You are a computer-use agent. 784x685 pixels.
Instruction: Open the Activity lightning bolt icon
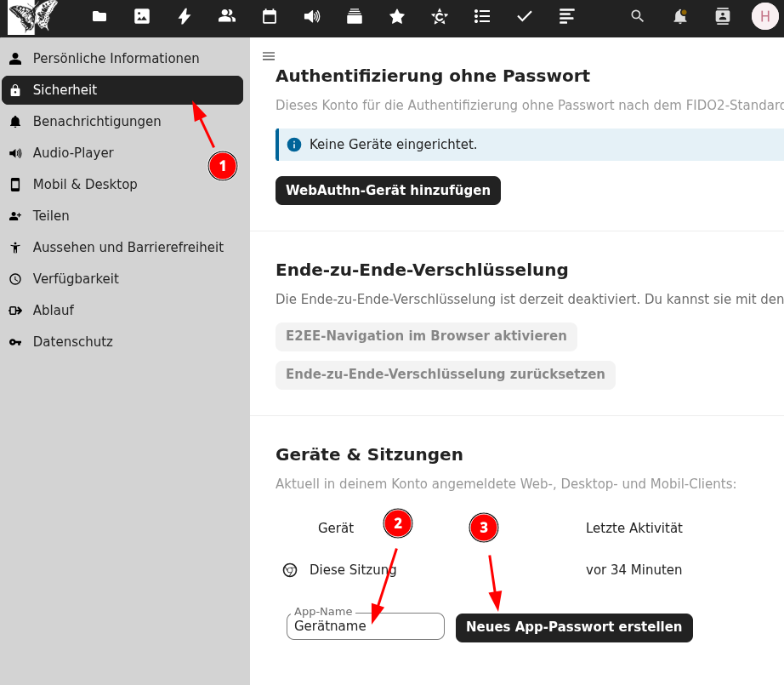click(185, 16)
